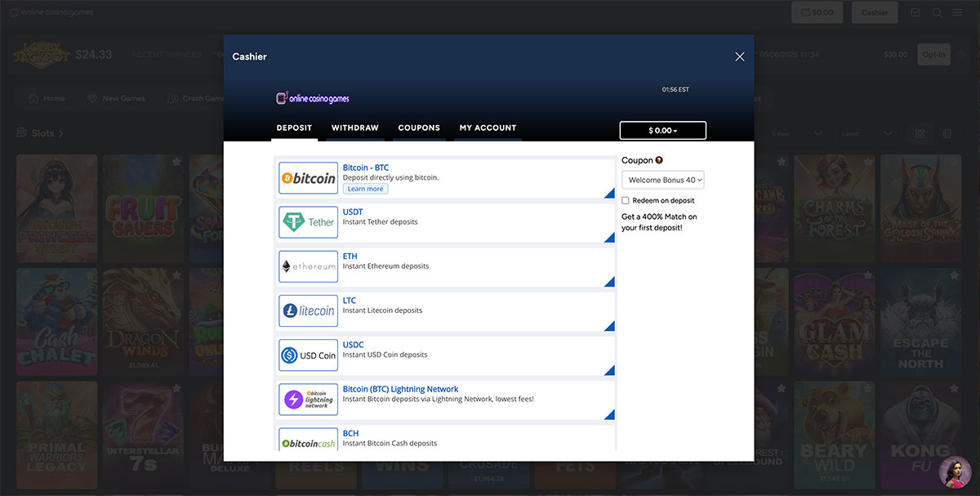The image size is (980, 496).
Task: Click the 01:56 EST clock text
Action: 675,89
